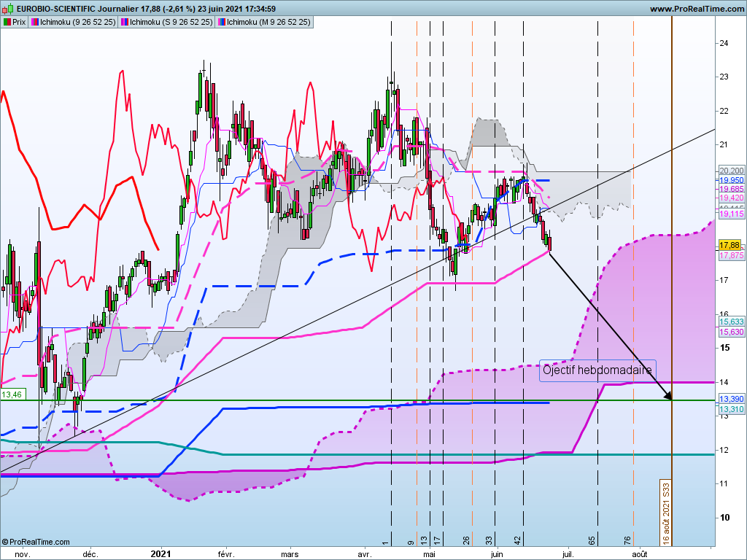Click the bold 15 price scale value
Screen dimensions: 747x560
point(724,348)
